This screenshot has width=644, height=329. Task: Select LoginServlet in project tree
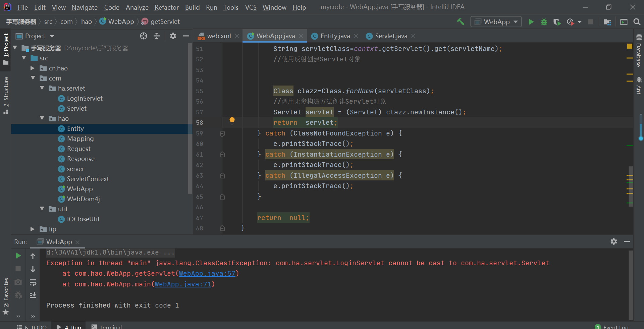click(85, 98)
